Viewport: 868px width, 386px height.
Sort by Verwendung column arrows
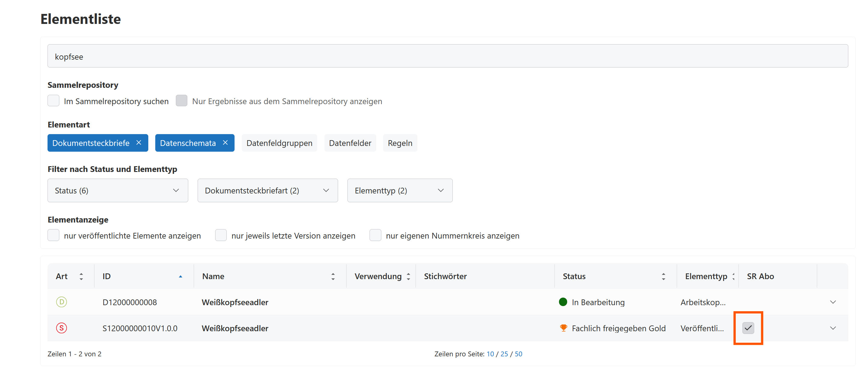tap(408, 276)
